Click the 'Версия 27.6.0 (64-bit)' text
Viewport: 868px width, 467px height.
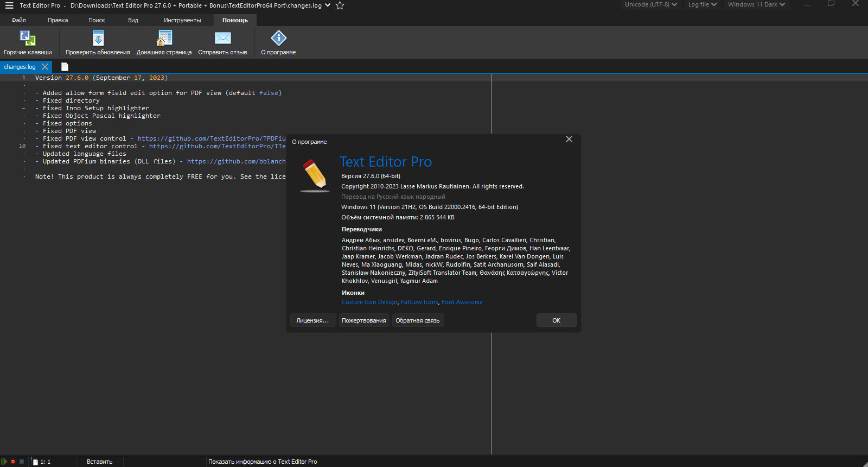coord(371,176)
